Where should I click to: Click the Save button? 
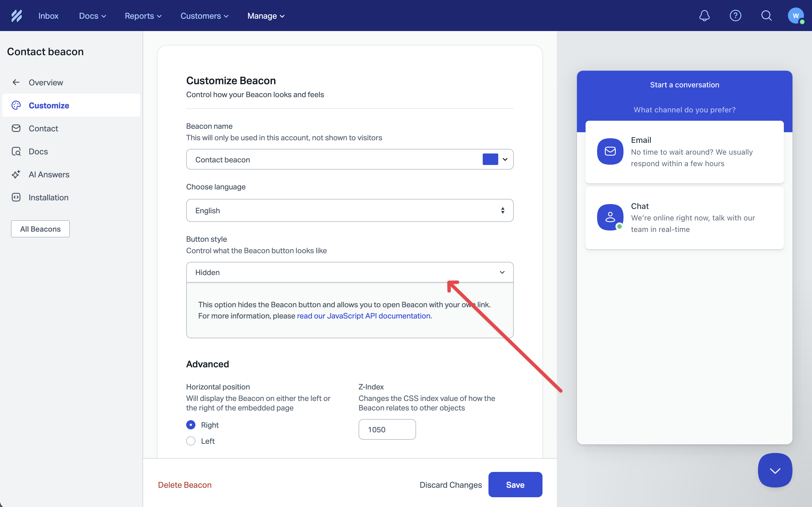[515, 485]
